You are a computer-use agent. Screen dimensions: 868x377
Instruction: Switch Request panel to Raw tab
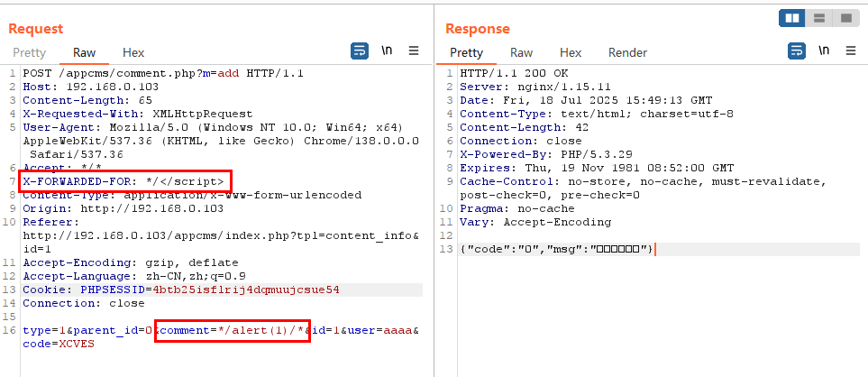[x=85, y=53]
